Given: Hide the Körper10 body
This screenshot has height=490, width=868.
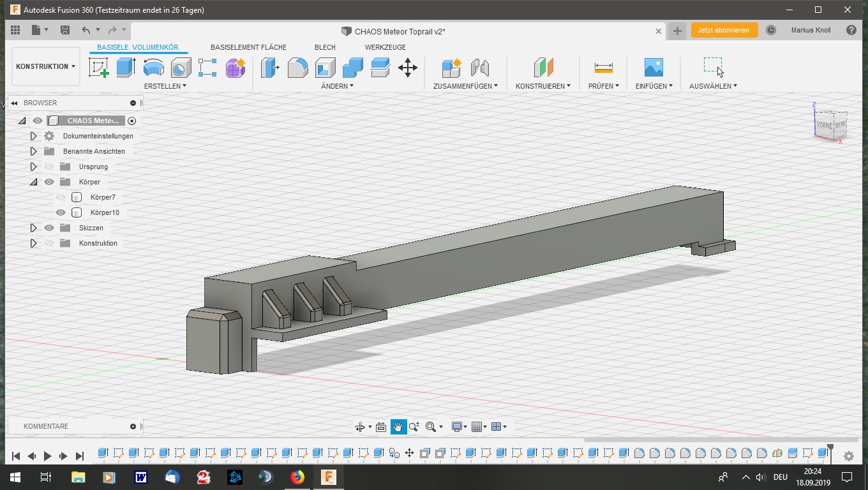Looking at the screenshot, I should click(x=61, y=212).
